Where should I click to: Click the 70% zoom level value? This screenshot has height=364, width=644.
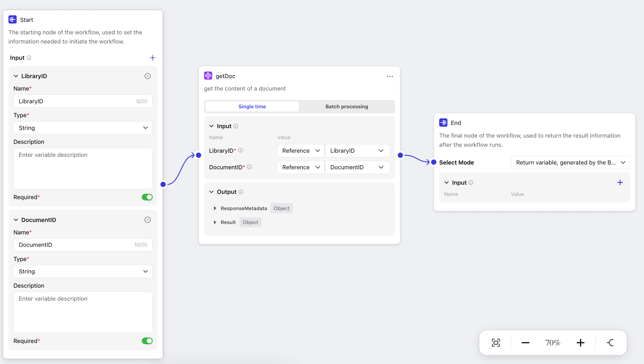pos(553,343)
